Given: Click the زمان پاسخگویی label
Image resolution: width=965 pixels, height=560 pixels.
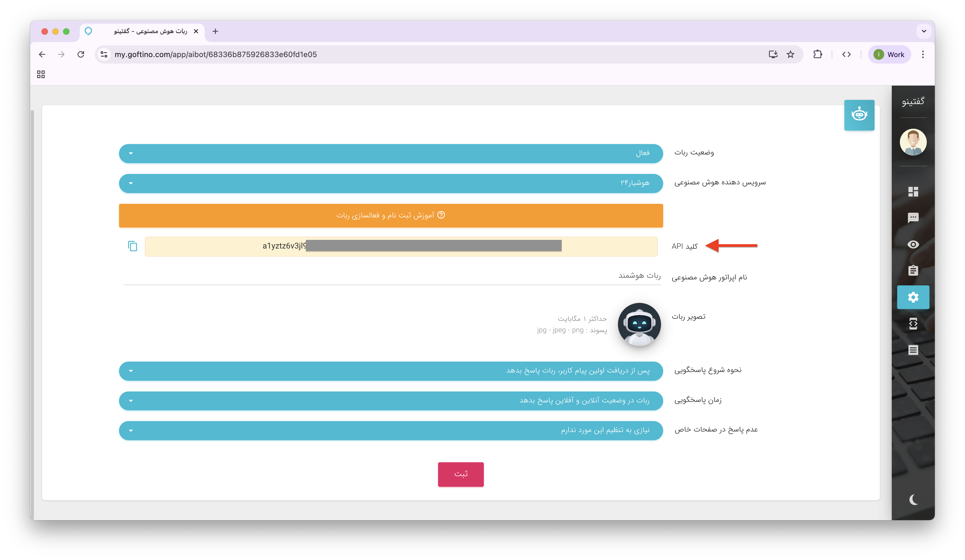Looking at the screenshot, I should [698, 400].
